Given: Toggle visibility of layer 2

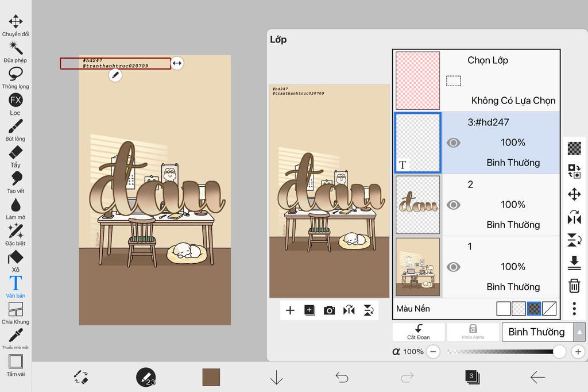Looking at the screenshot, I should (454, 205).
